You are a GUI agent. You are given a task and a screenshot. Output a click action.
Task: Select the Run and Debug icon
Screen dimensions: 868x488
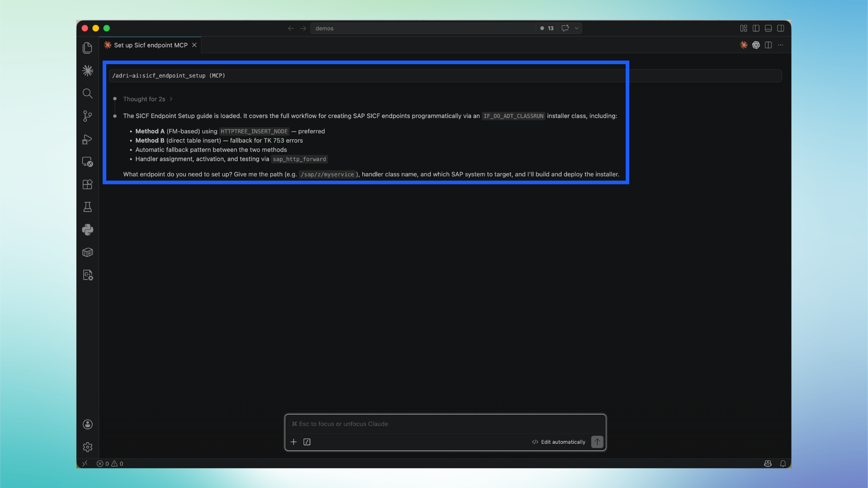pyautogui.click(x=87, y=139)
